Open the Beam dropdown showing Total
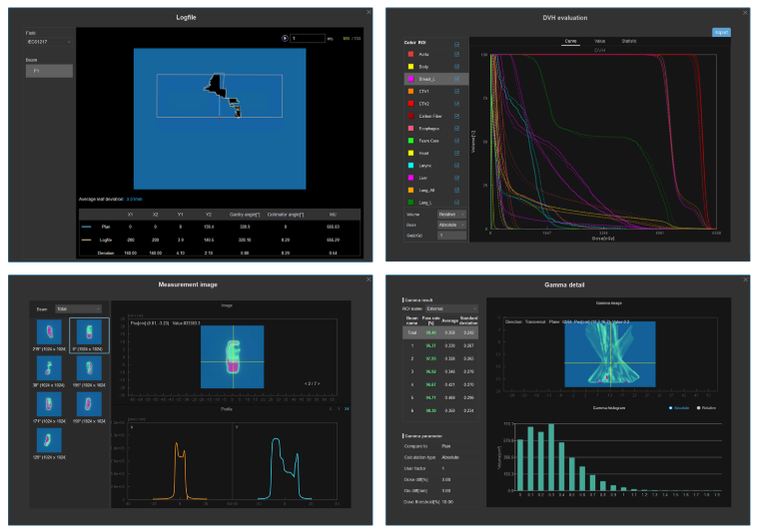Image resolution: width=758 pixels, height=532 pixels. point(78,308)
